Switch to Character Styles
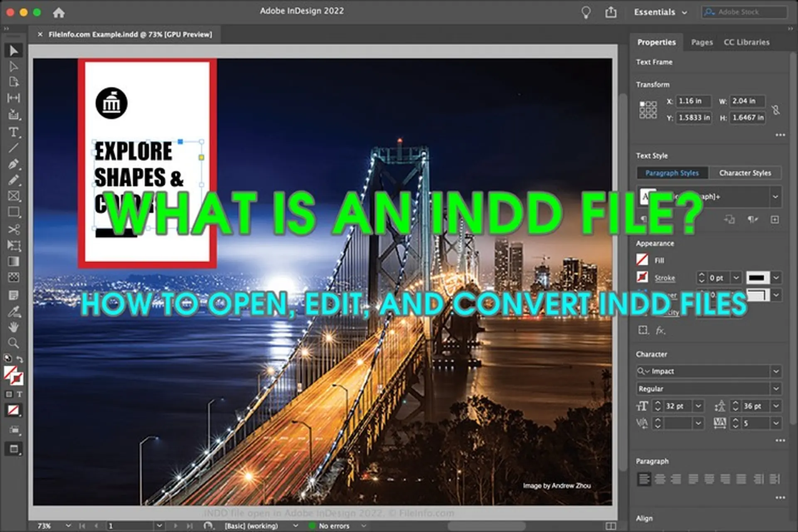This screenshot has width=798, height=532. click(x=746, y=173)
